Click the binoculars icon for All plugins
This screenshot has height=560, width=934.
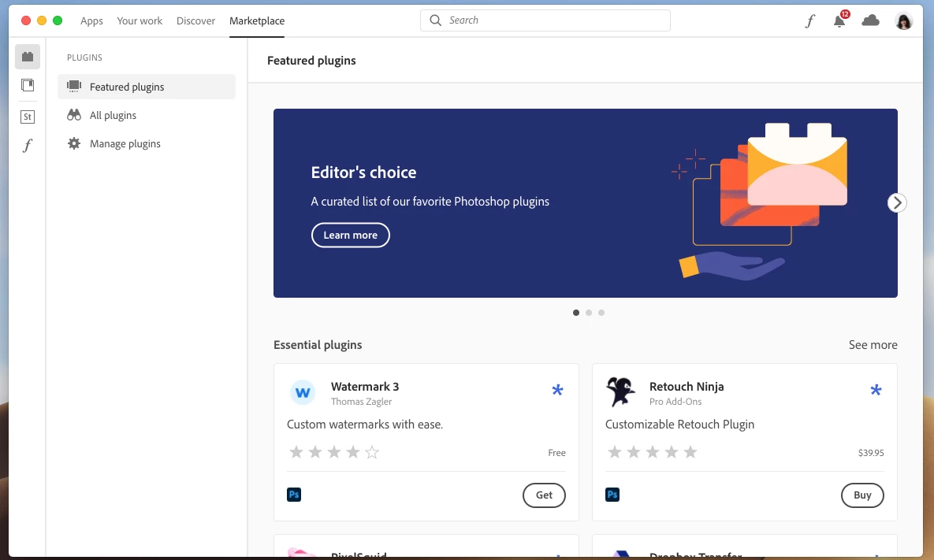(74, 115)
